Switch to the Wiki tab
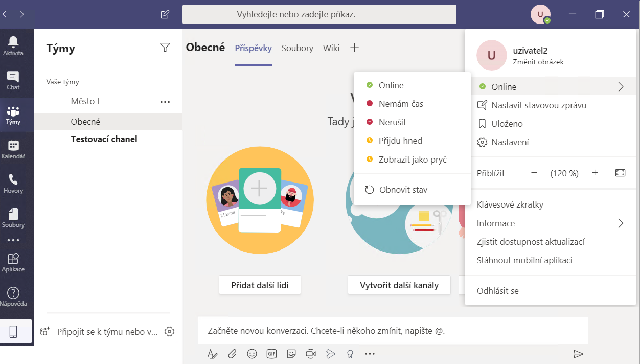The height and width of the screenshot is (364, 640). (331, 48)
